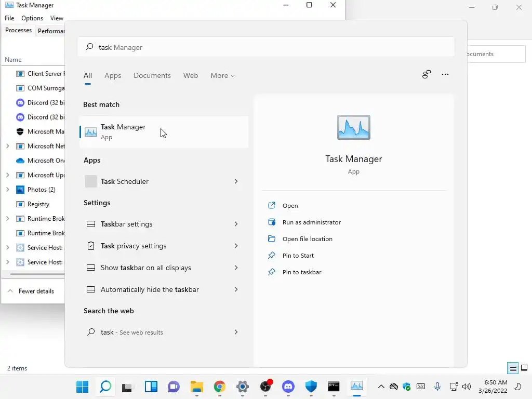Open the Settings gear icon on taskbar

242,387
